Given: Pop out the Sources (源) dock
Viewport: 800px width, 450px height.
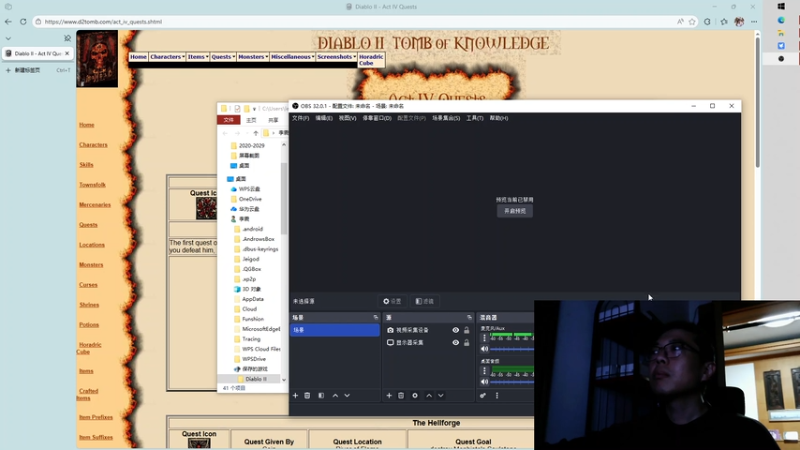Looking at the screenshot, I should click(x=469, y=317).
